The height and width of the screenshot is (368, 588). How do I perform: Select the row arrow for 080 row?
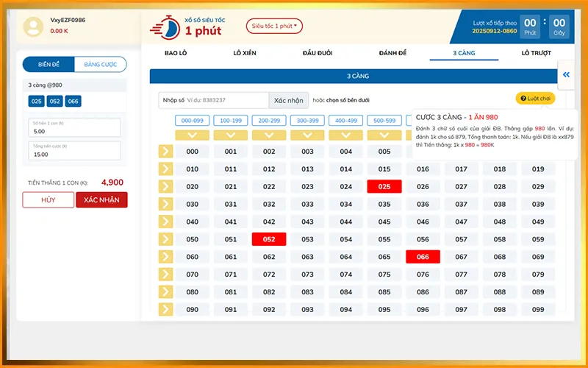pos(165,291)
